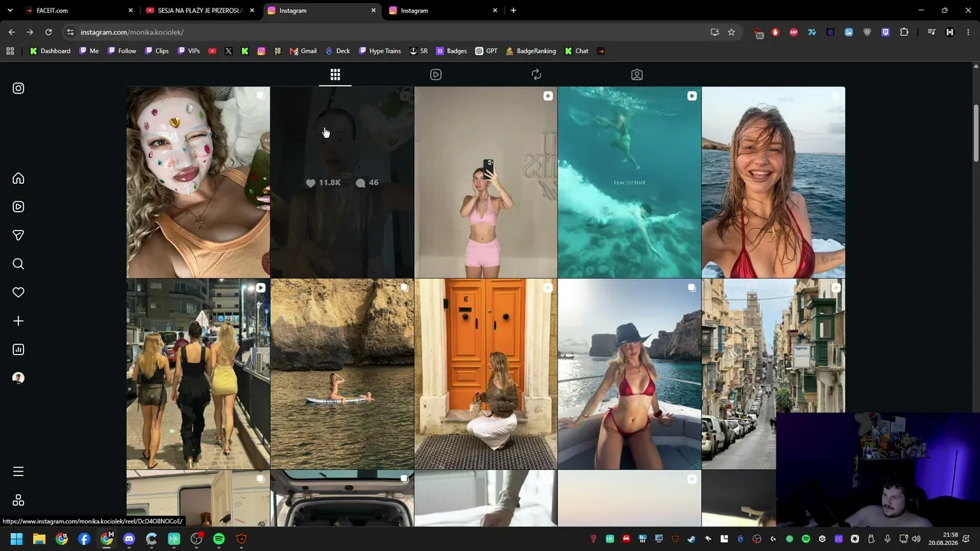This screenshot has width=980, height=551.
Task: Open the face mask selfie post
Action: [198, 182]
